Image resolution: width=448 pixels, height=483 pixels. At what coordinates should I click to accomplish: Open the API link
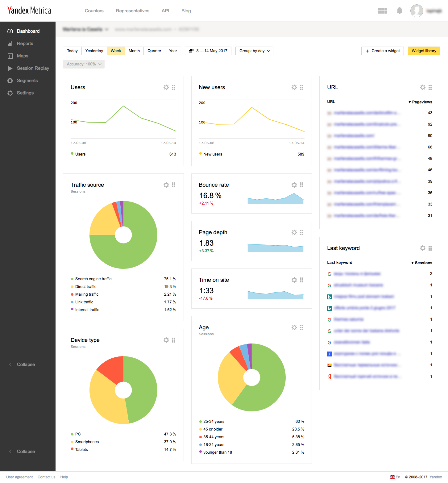coord(165,11)
